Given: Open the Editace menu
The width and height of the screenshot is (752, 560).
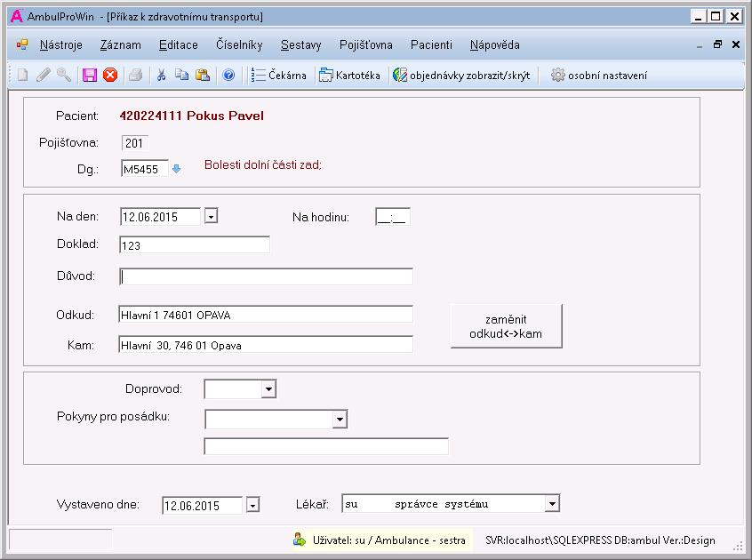Looking at the screenshot, I should (x=179, y=44).
